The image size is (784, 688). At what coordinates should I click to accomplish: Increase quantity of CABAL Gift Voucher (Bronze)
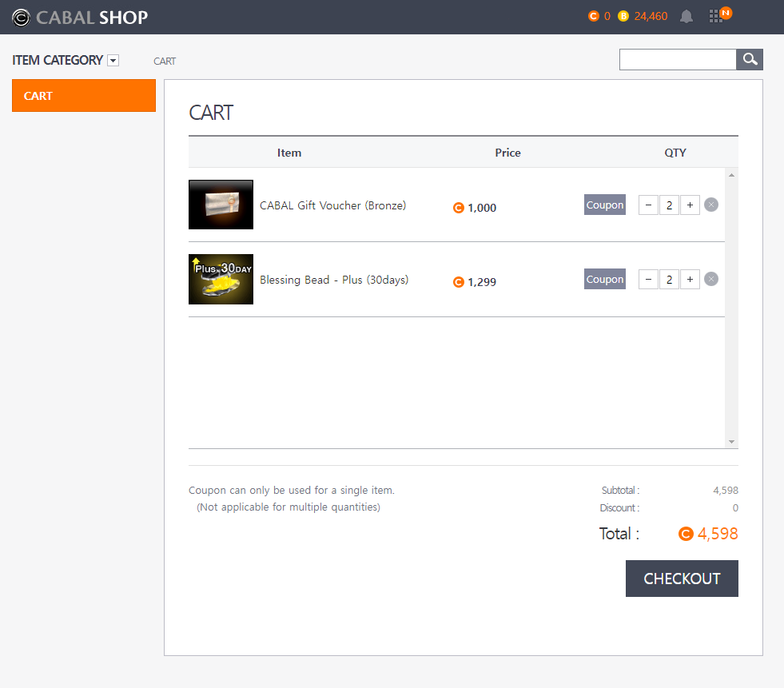click(x=690, y=205)
